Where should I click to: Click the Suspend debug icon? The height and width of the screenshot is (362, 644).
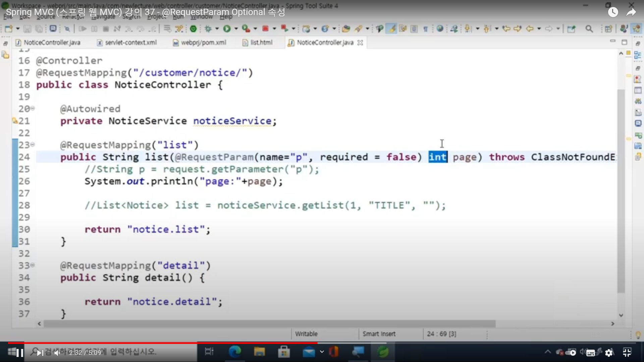[x=94, y=29]
